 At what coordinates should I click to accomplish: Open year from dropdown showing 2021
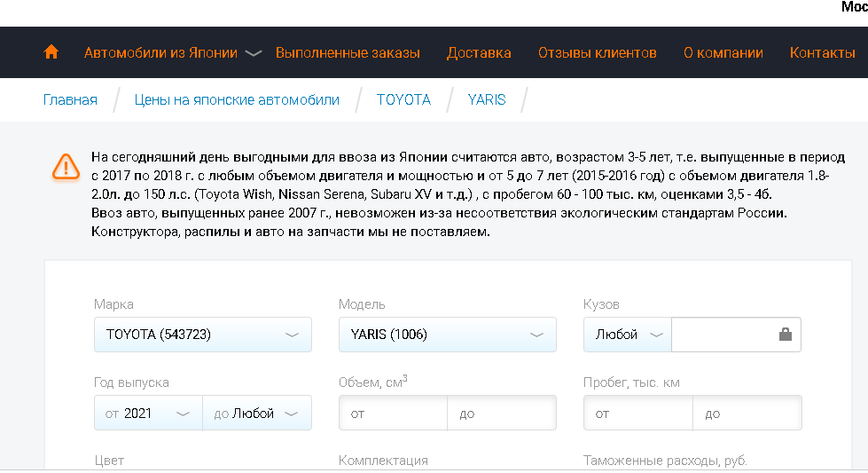(148, 414)
